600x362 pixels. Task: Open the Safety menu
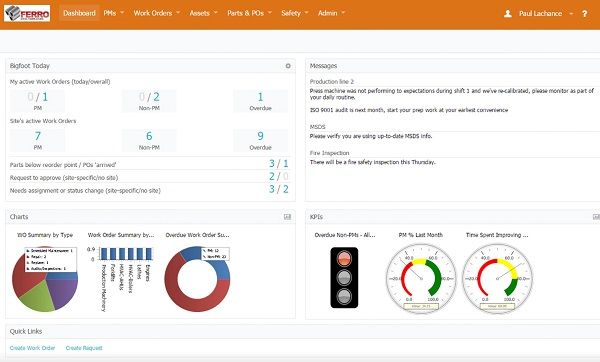(295, 13)
